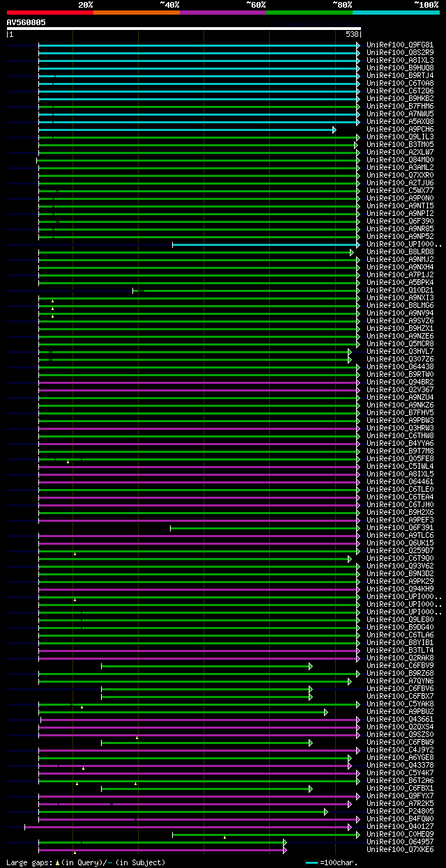Click the white query sequence bar
This screenshot has height=868, width=446.
pyautogui.click(x=184, y=29)
